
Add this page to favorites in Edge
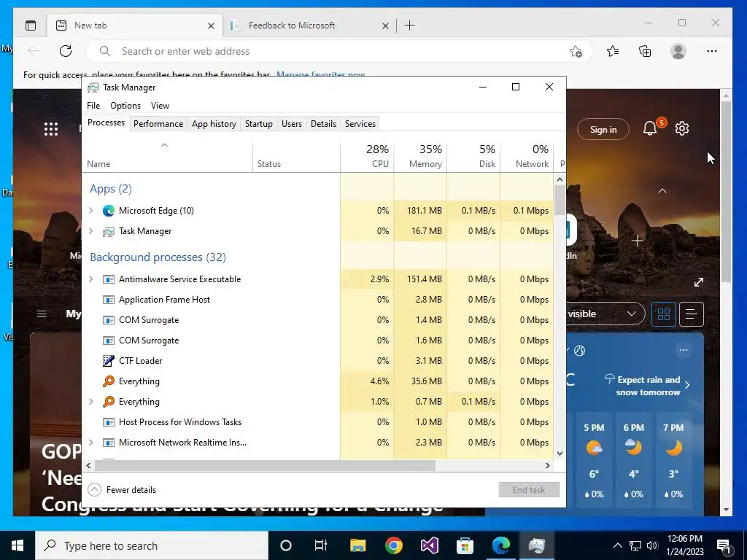576,52
